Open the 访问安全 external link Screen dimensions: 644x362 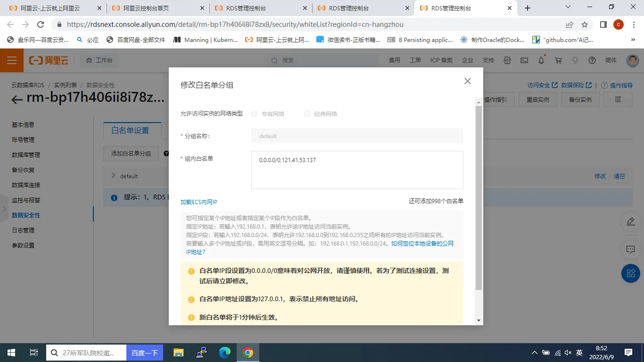[542, 85]
